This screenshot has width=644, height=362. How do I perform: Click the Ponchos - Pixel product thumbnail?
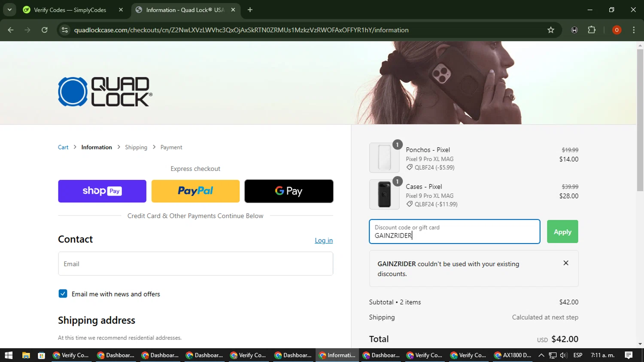tap(384, 158)
